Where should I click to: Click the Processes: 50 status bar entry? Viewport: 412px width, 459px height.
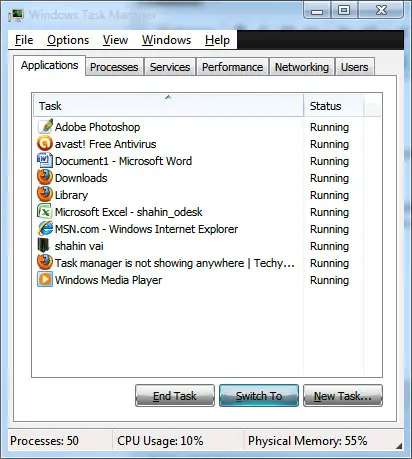point(44,441)
